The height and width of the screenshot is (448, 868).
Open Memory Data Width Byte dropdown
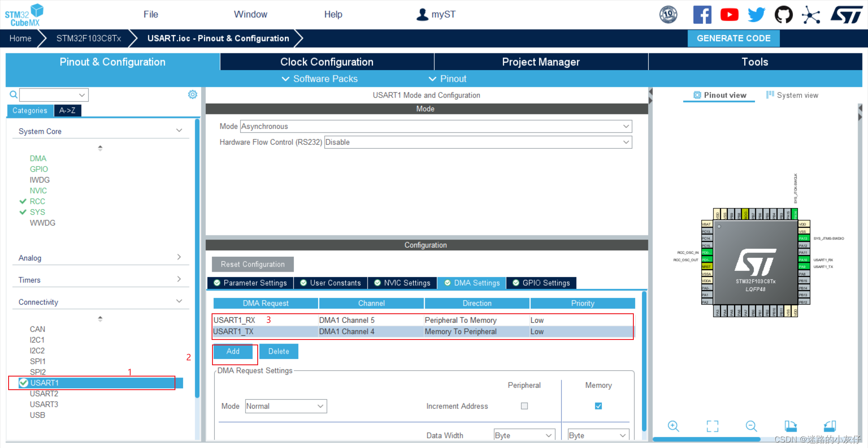[599, 435]
